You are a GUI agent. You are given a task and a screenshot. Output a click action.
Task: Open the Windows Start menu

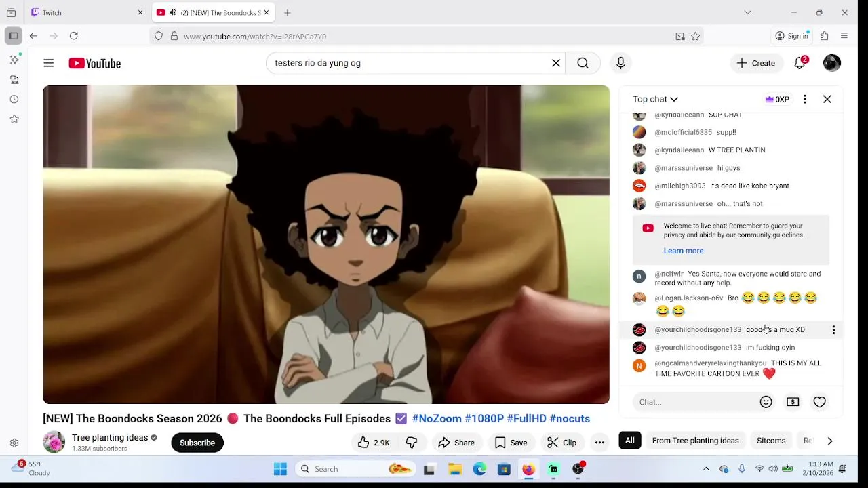(x=280, y=469)
